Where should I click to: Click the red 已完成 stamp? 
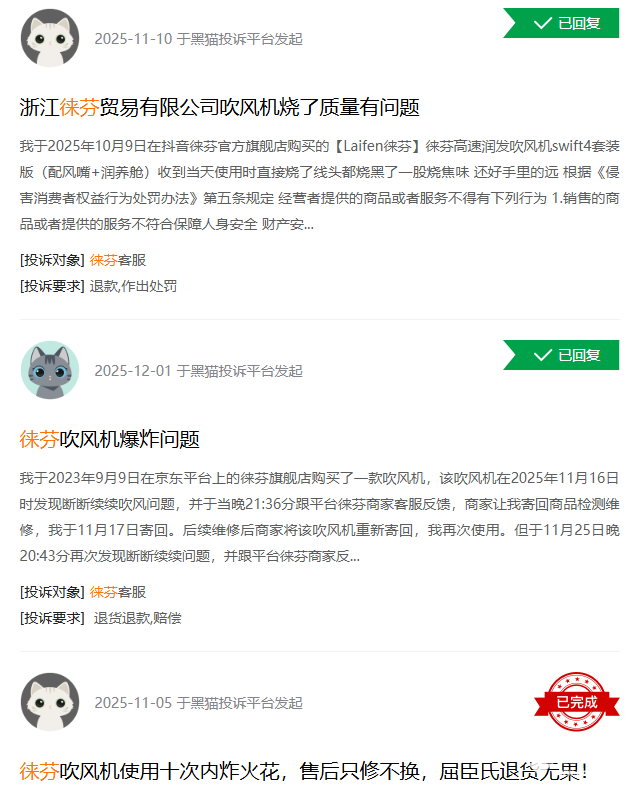(x=577, y=702)
